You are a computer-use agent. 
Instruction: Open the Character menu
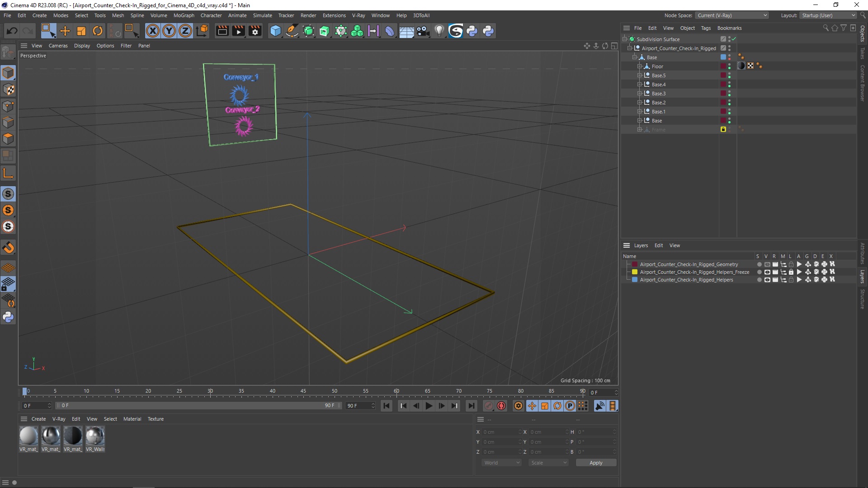point(211,15)
